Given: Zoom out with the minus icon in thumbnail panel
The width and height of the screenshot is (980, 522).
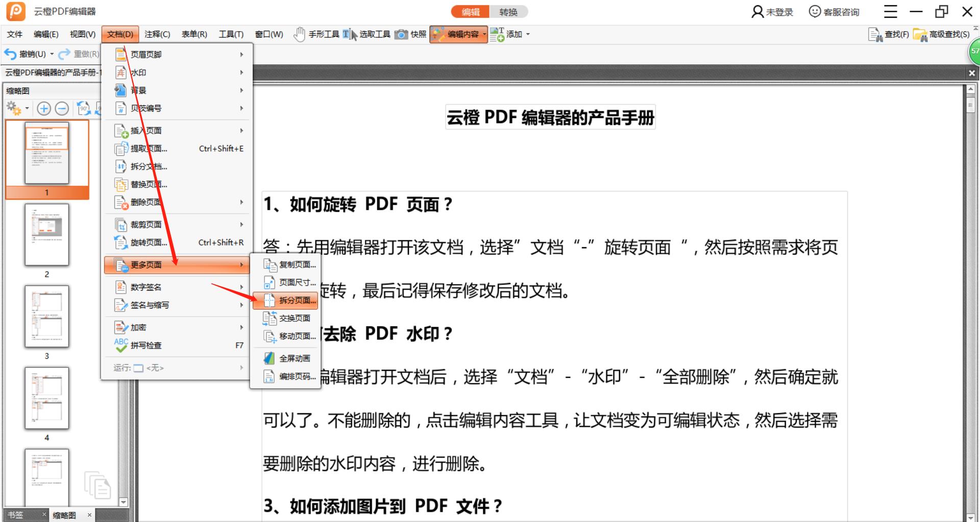Looking at the screenshot, I should (62, 108).
